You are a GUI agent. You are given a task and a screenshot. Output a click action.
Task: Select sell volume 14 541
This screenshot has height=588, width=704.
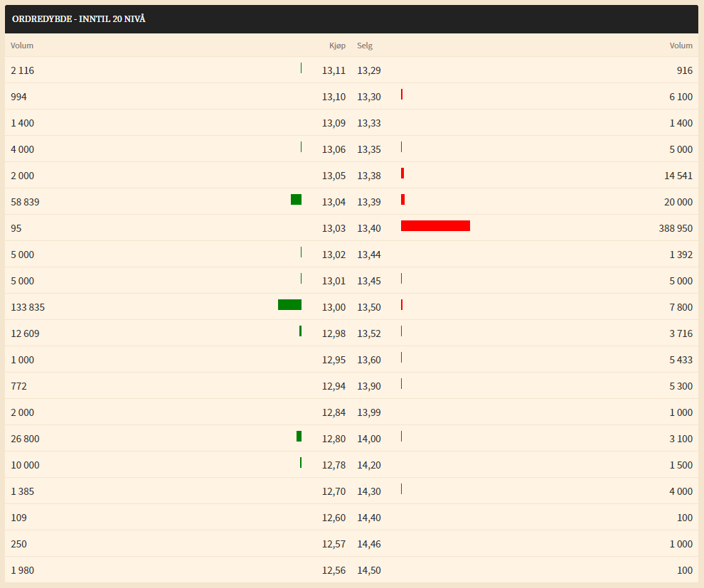pos(678,176)
